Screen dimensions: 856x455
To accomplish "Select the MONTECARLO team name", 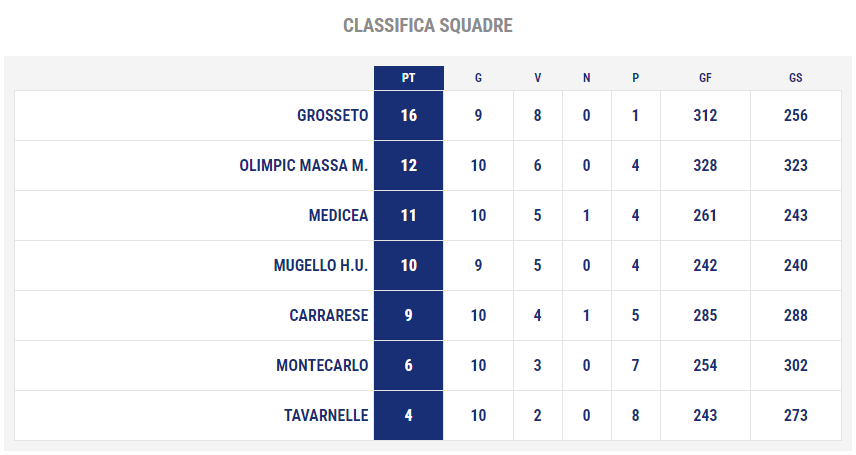I will pyautogui.click(x=322, y=365).
